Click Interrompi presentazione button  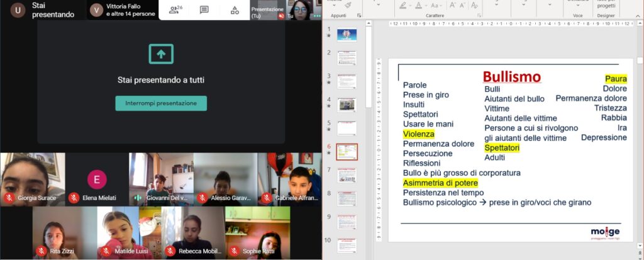point(161,103)
